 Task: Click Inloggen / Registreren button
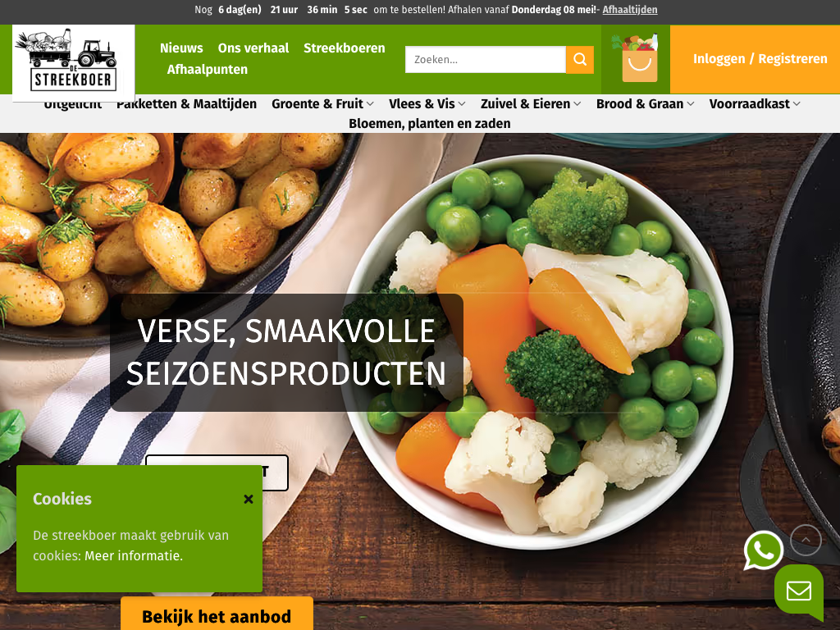pos(760,59)
